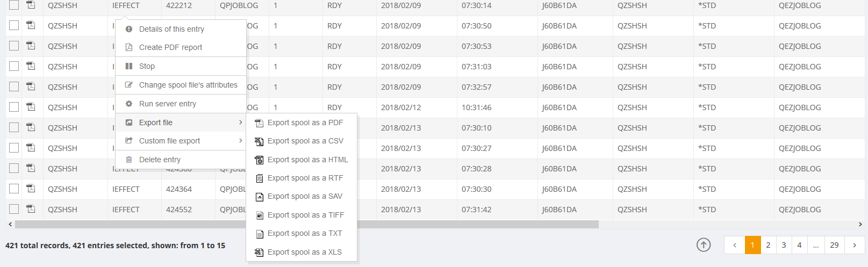
Task: Check the checkbox for the 07:31:42 row
Action: 14,209
